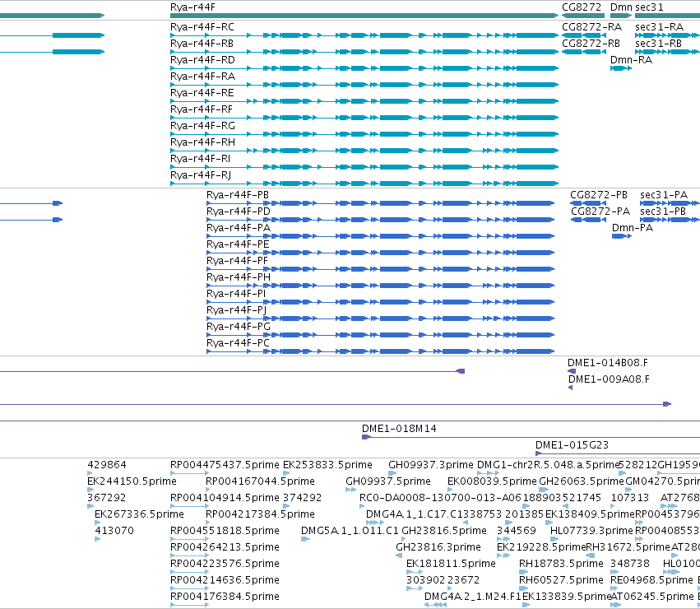Select protein Rya-r44F-PJ
The image size is (700, 609).
(236, 310)
